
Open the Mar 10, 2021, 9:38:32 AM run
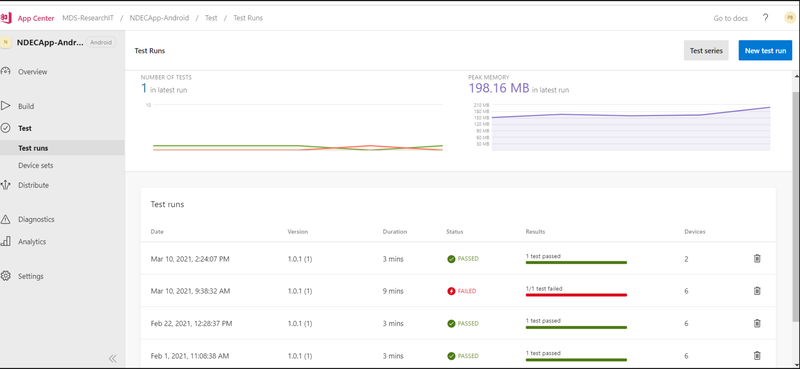[458, 291]
